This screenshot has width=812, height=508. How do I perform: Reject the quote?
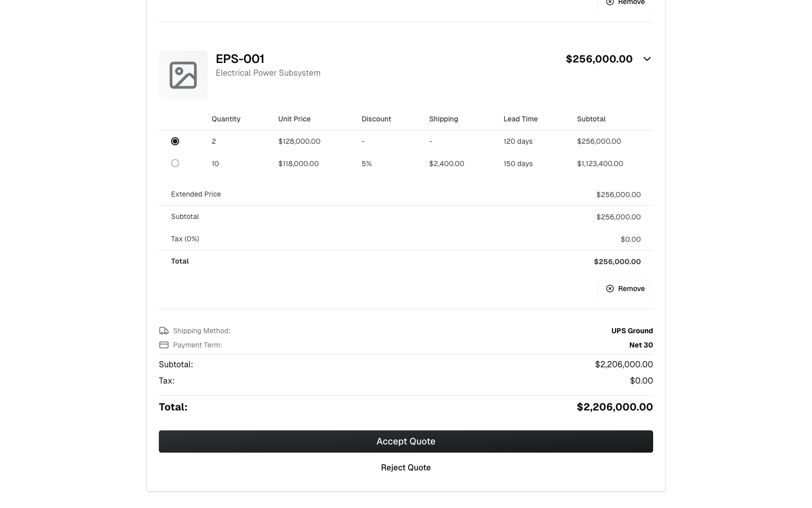click(406, 467)
